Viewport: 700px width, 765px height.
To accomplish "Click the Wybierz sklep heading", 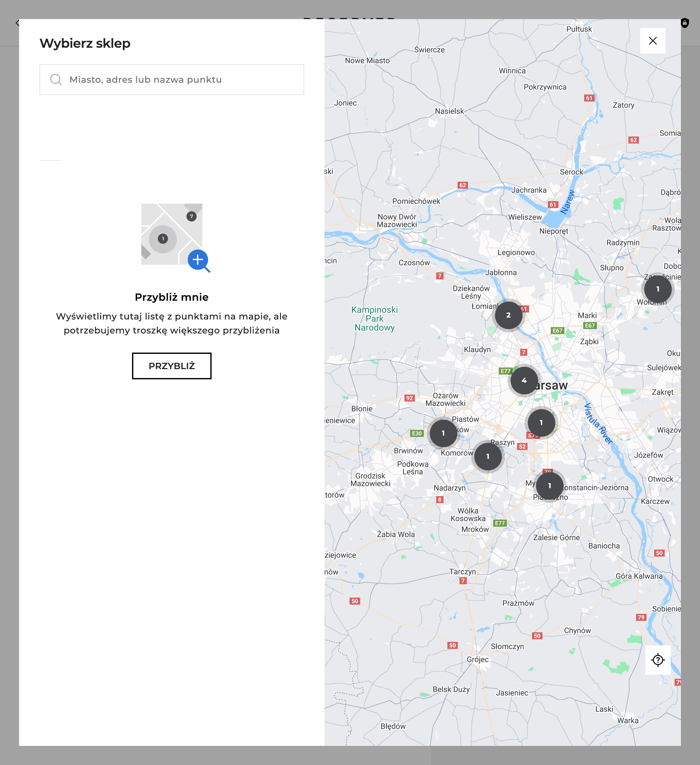I will [85, 43].
